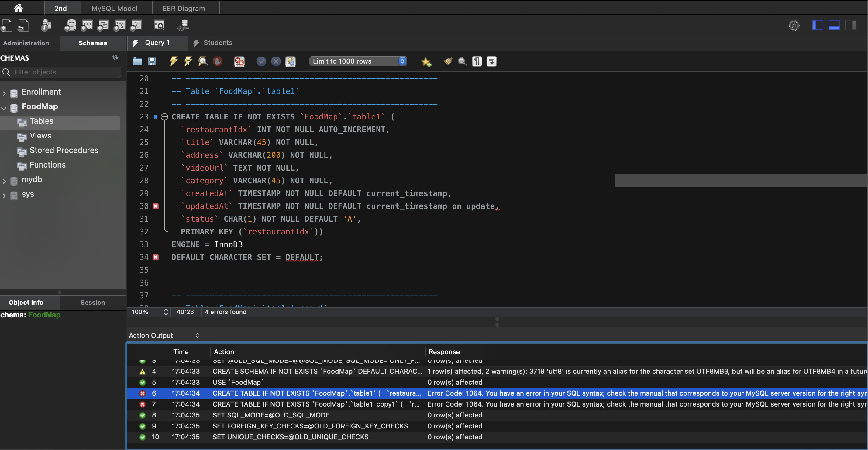This screenshot has width=868, height=450.
Task: Open the Session tab
Action: pos(93,303)
